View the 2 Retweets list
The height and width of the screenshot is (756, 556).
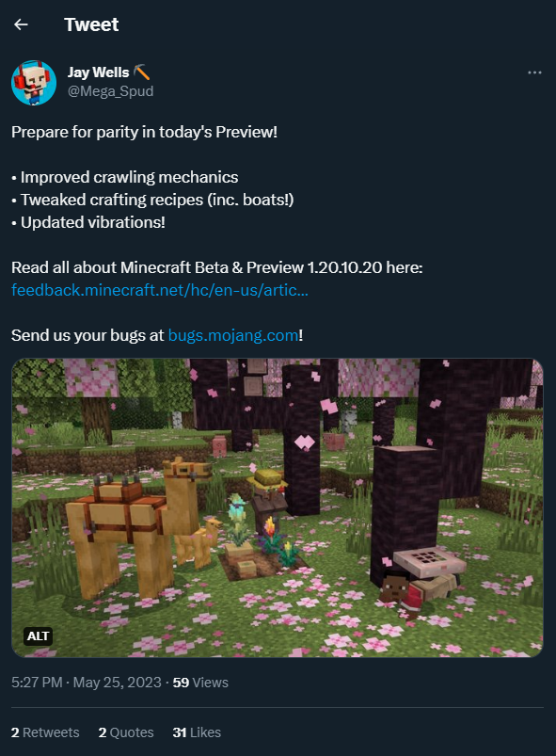click(x=45, y=732)
